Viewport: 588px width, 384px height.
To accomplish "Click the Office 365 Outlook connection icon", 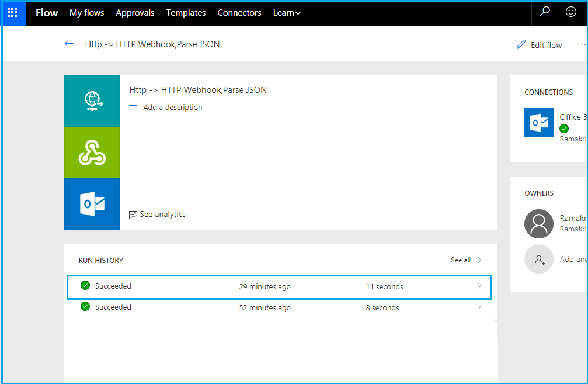I will [539, 123].
